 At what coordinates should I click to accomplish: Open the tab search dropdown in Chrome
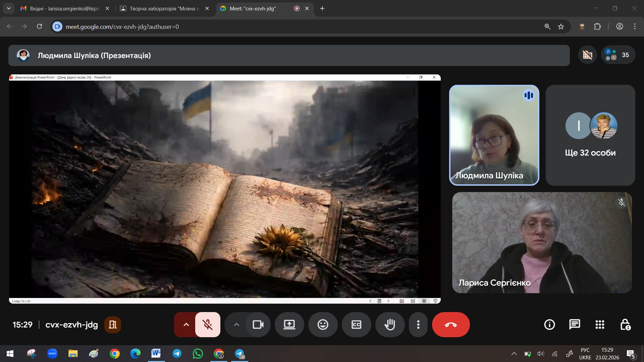pyautogui.click(x=9, y=8)
